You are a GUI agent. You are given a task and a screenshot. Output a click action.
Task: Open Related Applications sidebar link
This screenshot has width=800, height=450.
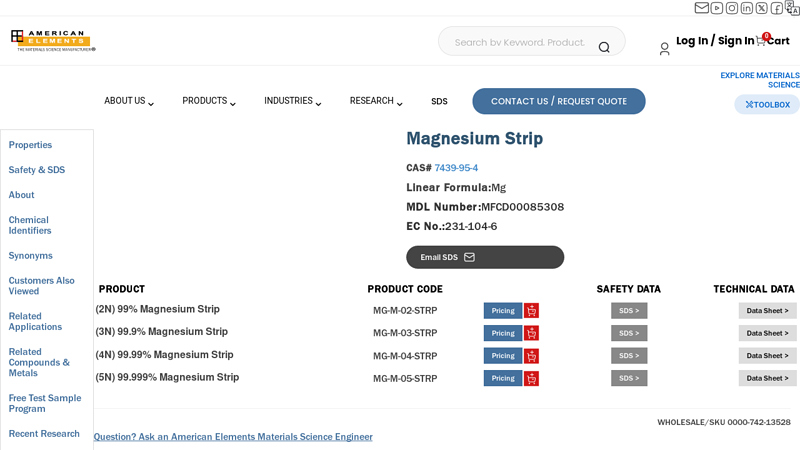coord(35,321)
